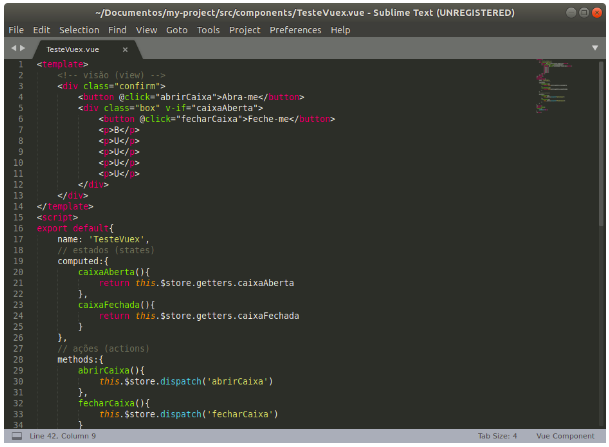Image resolution: width=609 pixels, height=447 pixels.
Task: Toggle the side bar panel switcher icon
Action: click(x=17, y=436)
